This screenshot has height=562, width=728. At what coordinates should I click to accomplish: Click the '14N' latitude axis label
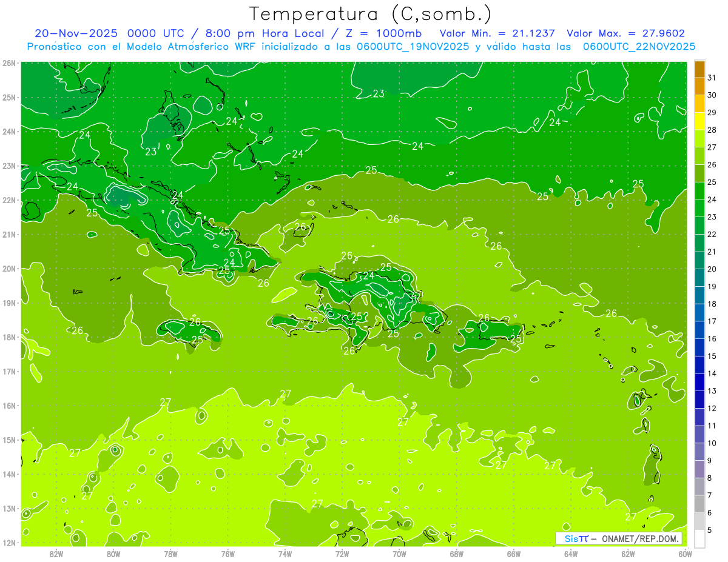(x=8, y=473)
